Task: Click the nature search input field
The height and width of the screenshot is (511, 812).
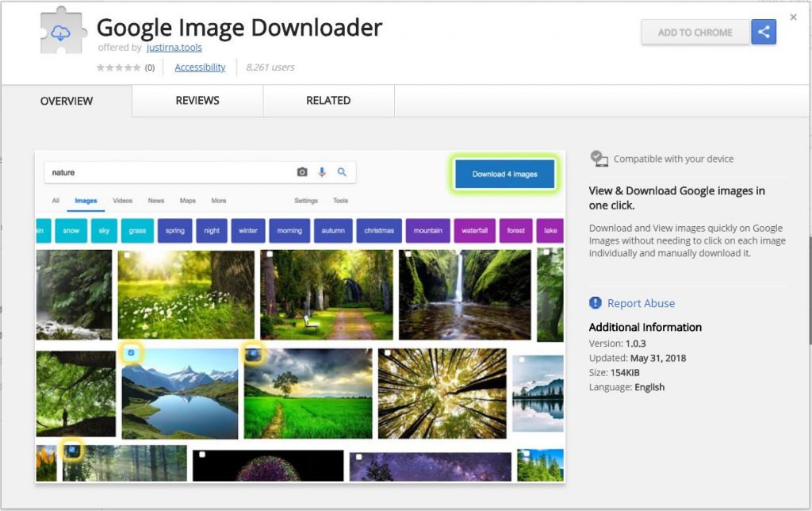Action: 159,172
